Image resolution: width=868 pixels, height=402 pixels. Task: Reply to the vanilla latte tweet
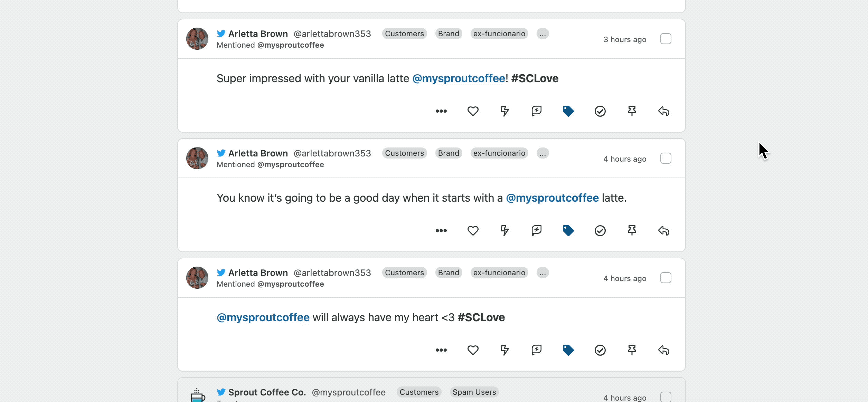664,111
